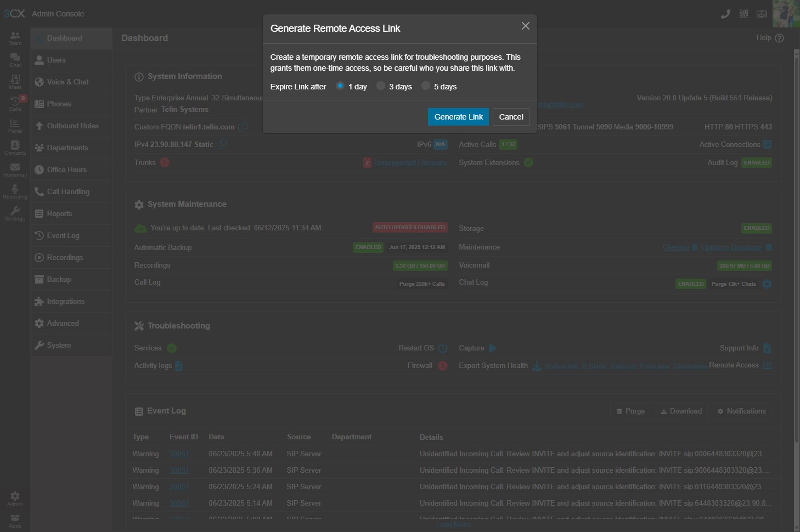Open the Processes link
The height and width of the screenshot is (532, 800).
(x=655, y=366)
